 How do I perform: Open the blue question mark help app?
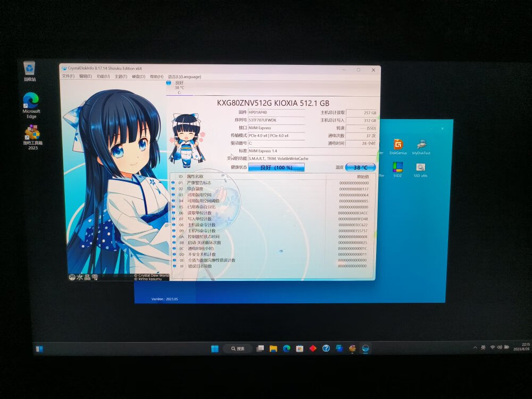click(326, 348)
